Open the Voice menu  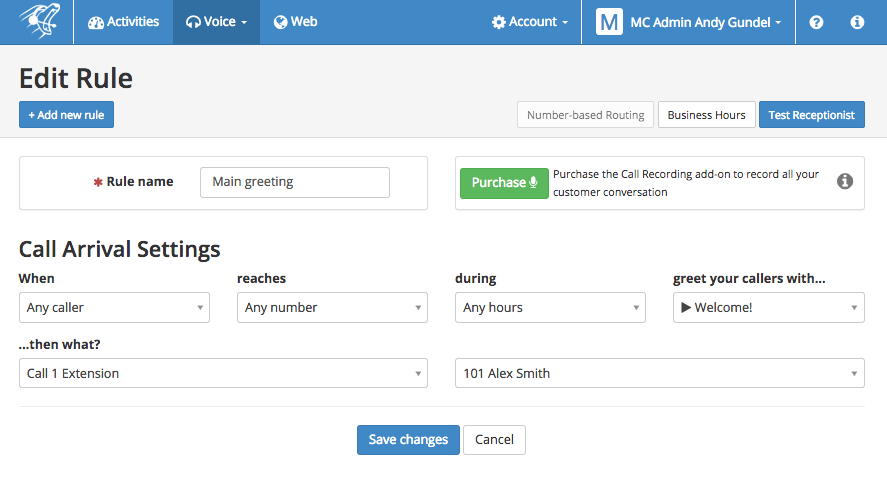click(216, 22)
